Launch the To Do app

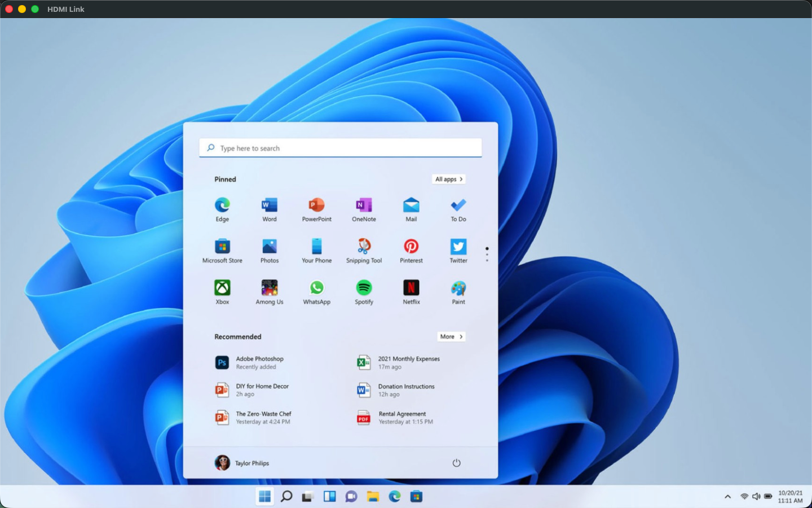click(458, 209)
